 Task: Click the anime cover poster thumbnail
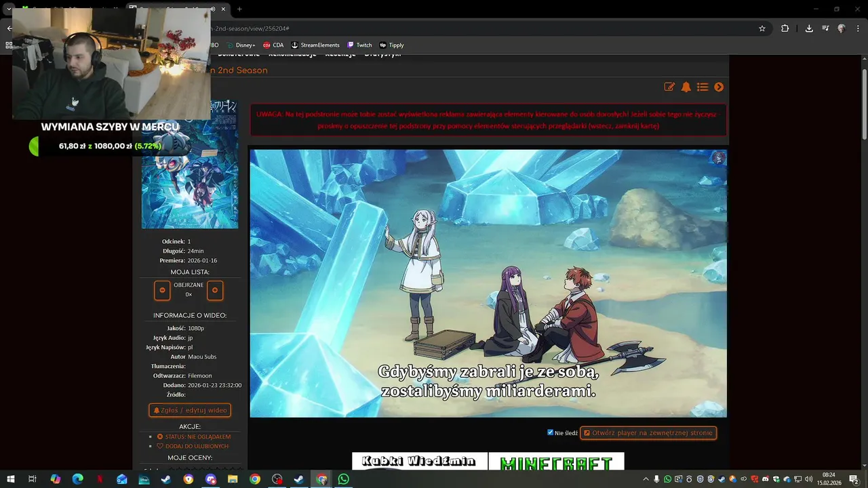pyautogui.click(x=190, y=165)
